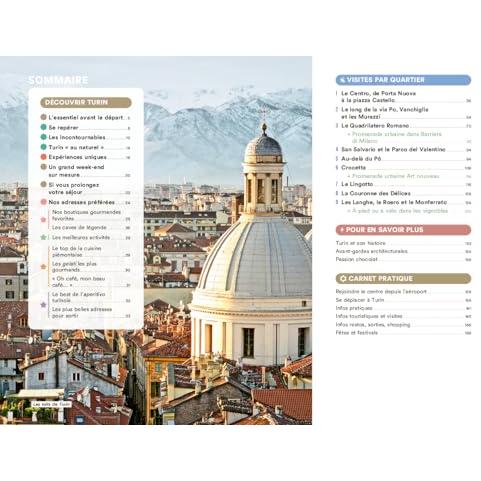Open the Carnet pratique section header
481x481 pixels.
(x=403, y=278)
